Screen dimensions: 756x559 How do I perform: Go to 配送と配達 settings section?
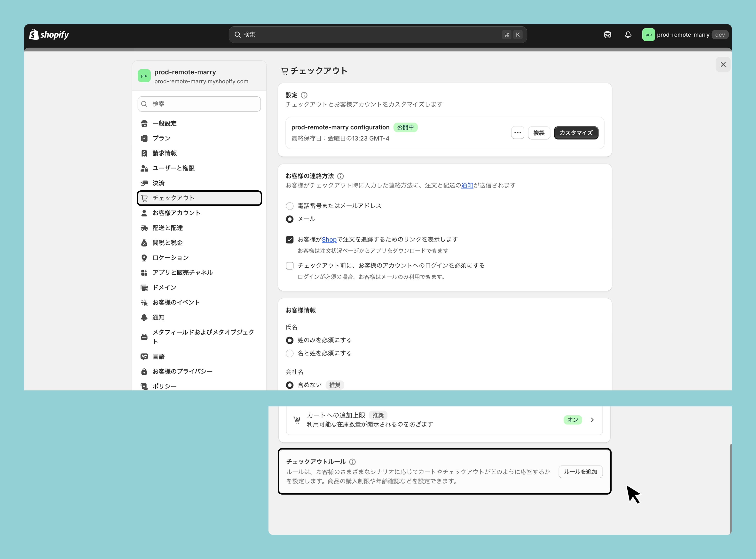click(x=168, y=228)
